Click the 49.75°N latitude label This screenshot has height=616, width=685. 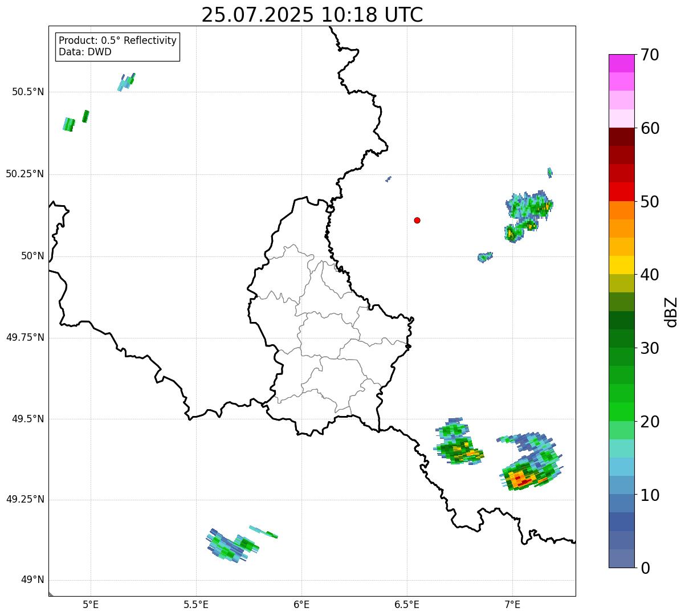25,337
